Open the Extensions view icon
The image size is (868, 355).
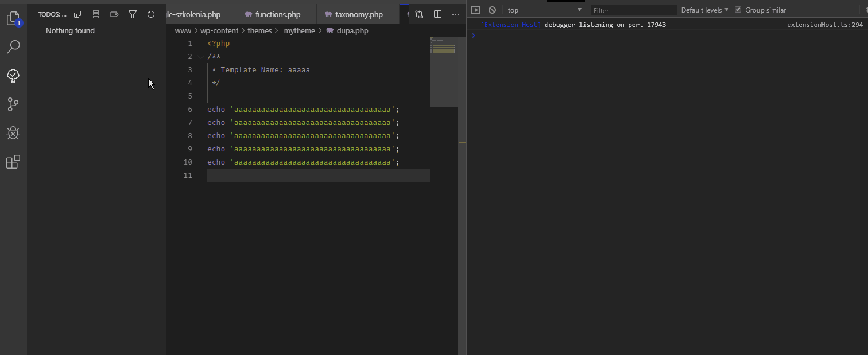coord(13,162)
